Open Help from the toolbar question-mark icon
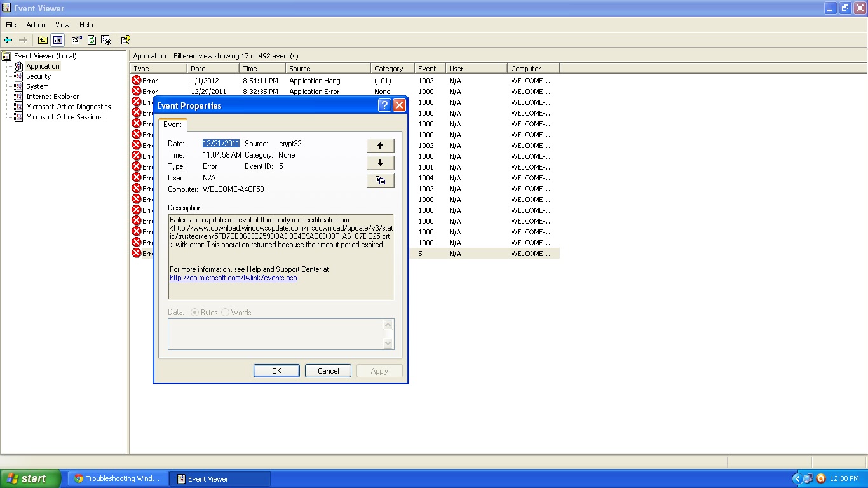 [x=126, y=40]
